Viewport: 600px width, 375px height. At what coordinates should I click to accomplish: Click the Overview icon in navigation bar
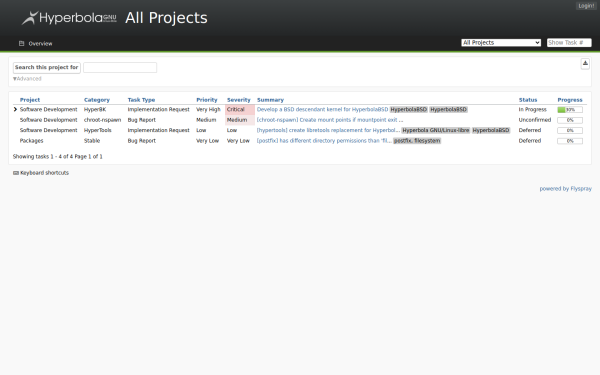coord(21,44)
